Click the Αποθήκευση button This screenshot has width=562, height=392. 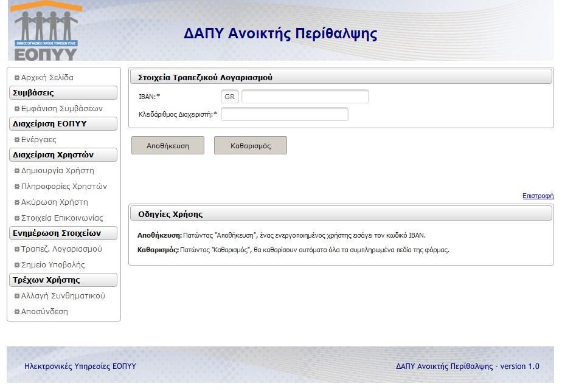click(168, 145)
